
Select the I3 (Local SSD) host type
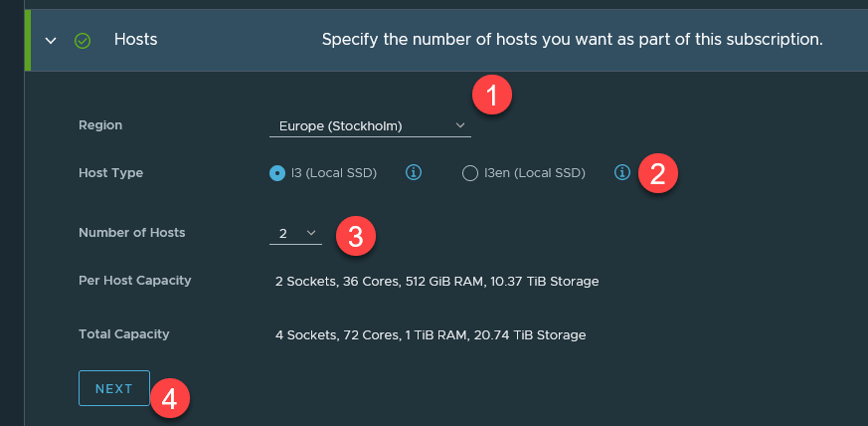(x=277, y=173)
